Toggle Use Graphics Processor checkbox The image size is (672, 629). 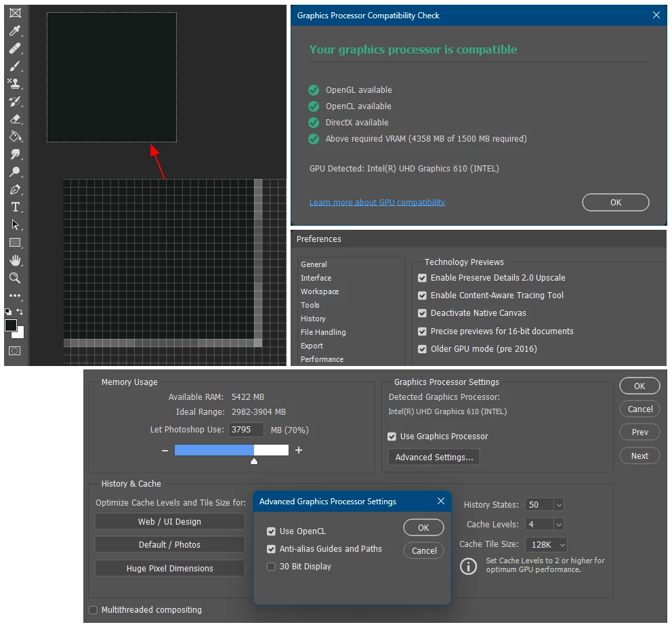(392, 437)
